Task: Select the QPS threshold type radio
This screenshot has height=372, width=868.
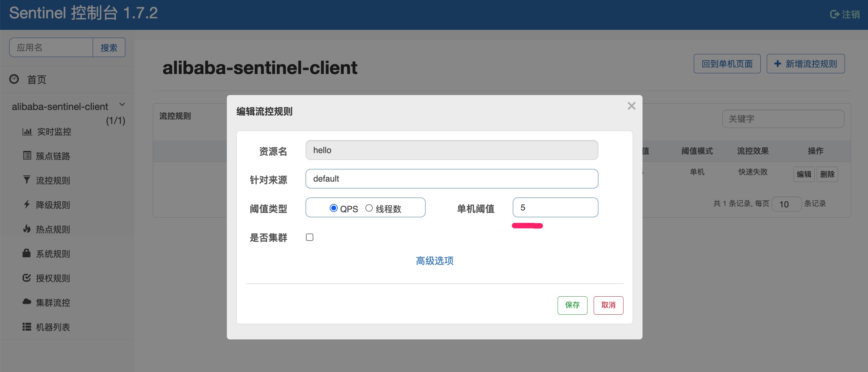Action: click(x=333, y=208)
